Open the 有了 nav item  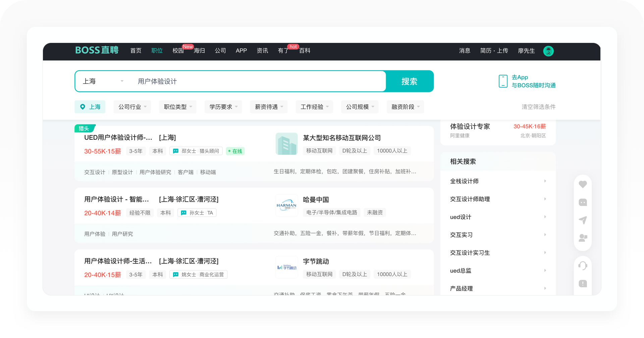click(x=283, y=51)
